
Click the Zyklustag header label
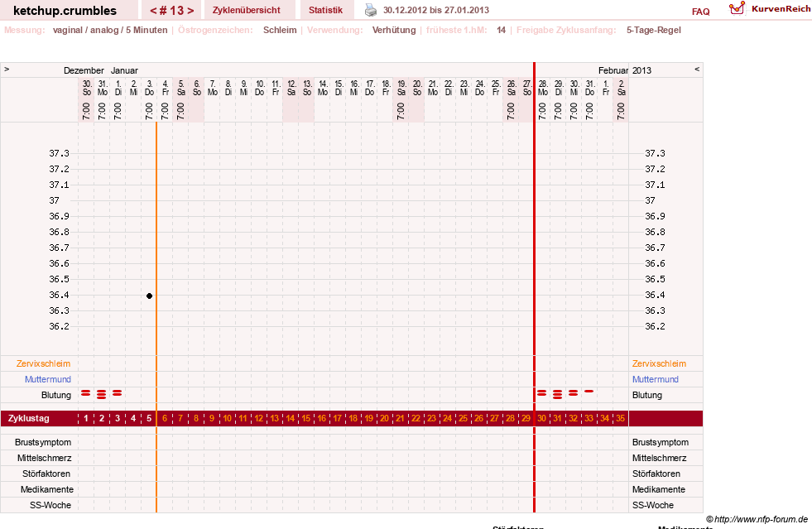tap(28, 418)
